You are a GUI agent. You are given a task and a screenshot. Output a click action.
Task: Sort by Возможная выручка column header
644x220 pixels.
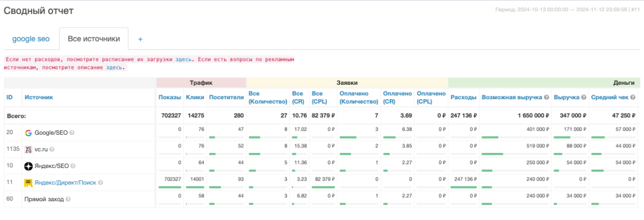(512, 98)
